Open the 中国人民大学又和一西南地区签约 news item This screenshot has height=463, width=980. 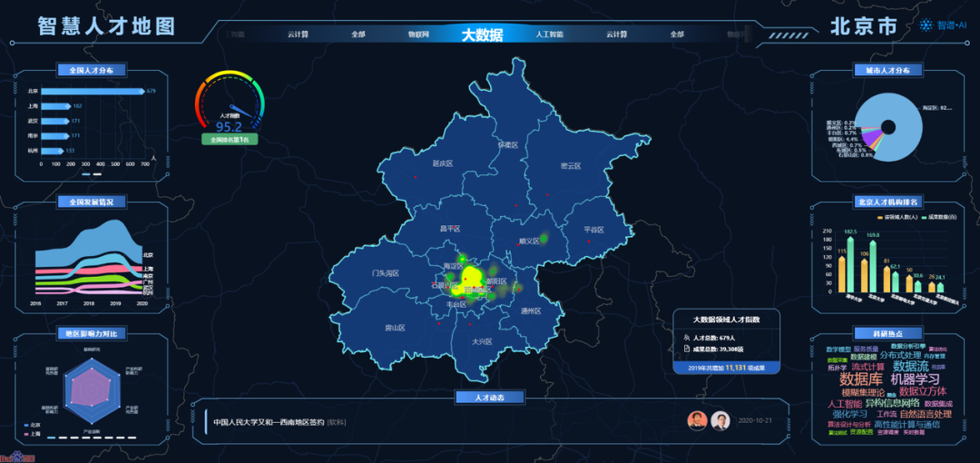[268, 422]
